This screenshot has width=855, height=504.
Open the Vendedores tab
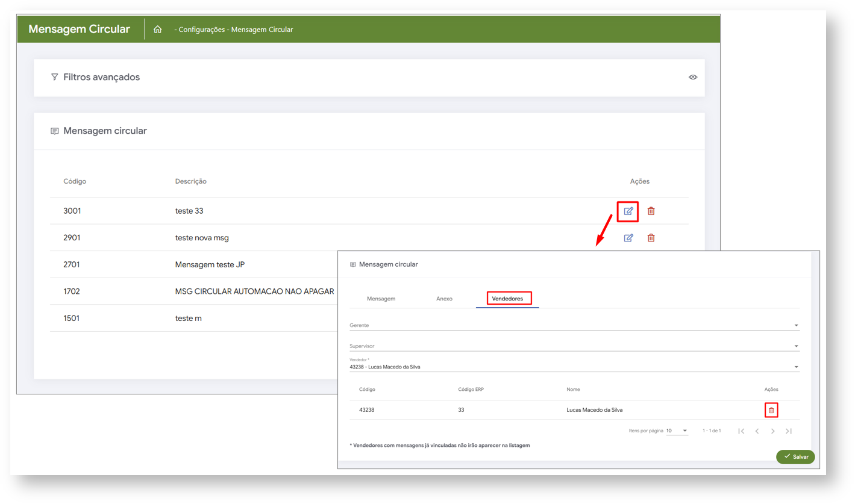(508, 299)
